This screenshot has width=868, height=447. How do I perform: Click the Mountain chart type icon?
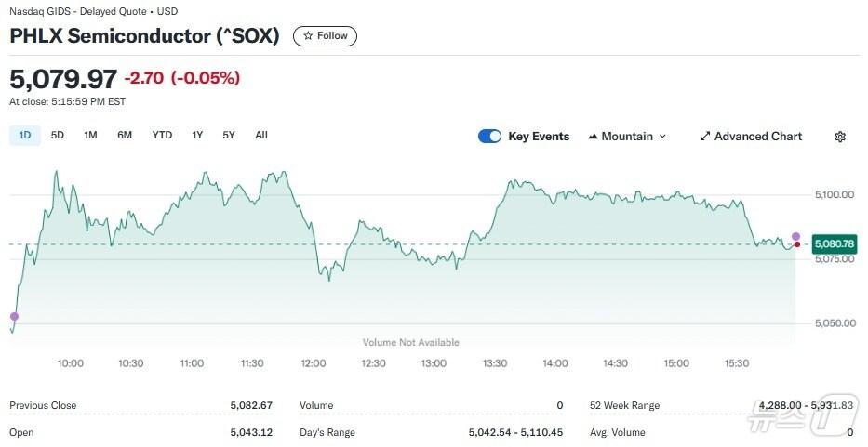593,137
